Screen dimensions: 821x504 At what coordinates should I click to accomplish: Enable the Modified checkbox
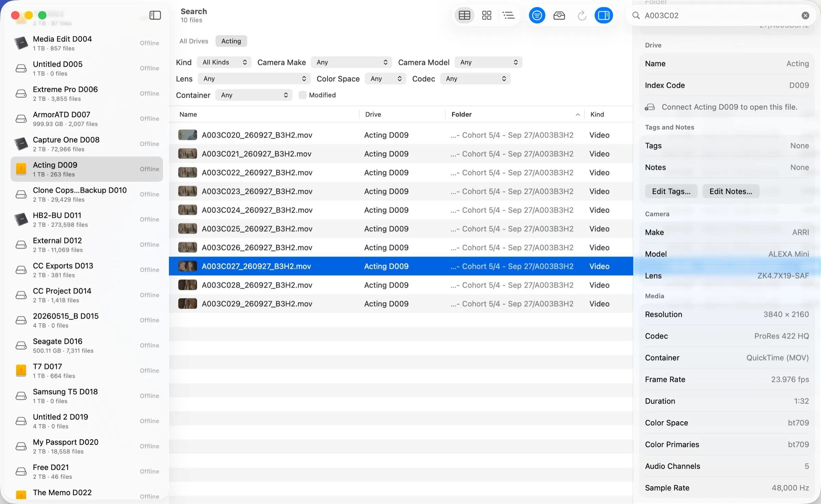click(x=302, y=95)
